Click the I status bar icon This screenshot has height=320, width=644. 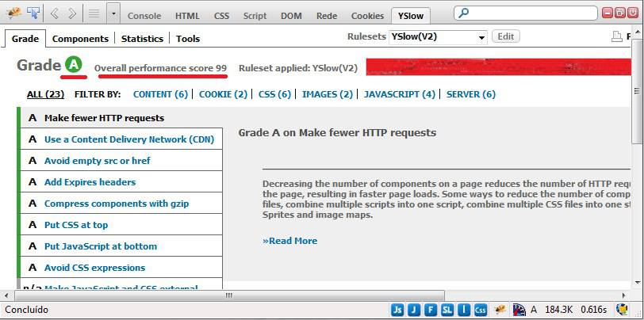[x=464, y=310]
